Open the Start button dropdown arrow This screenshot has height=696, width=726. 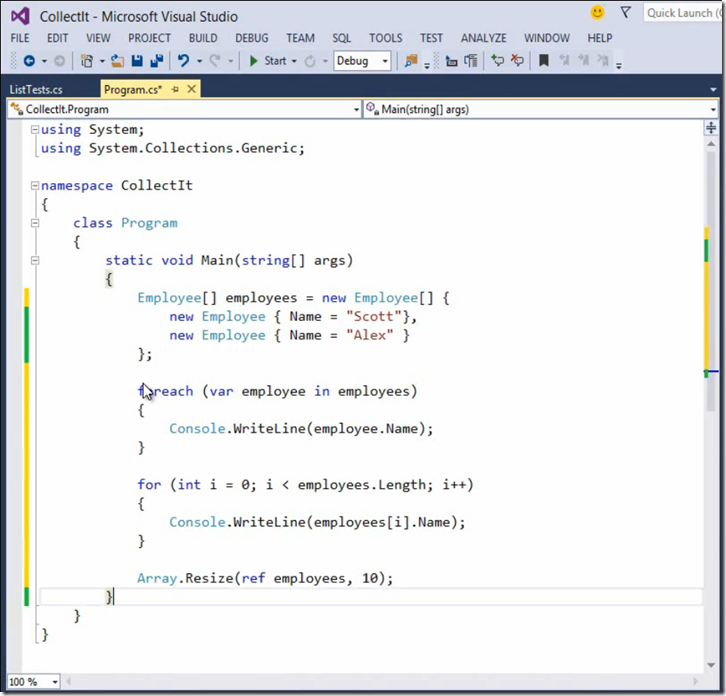click(294, 61)
